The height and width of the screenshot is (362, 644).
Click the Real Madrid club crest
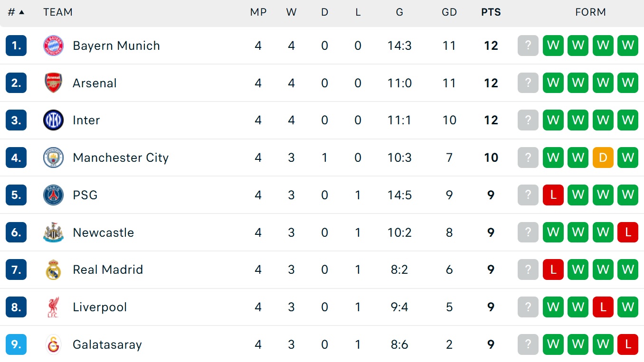(53, 269)
